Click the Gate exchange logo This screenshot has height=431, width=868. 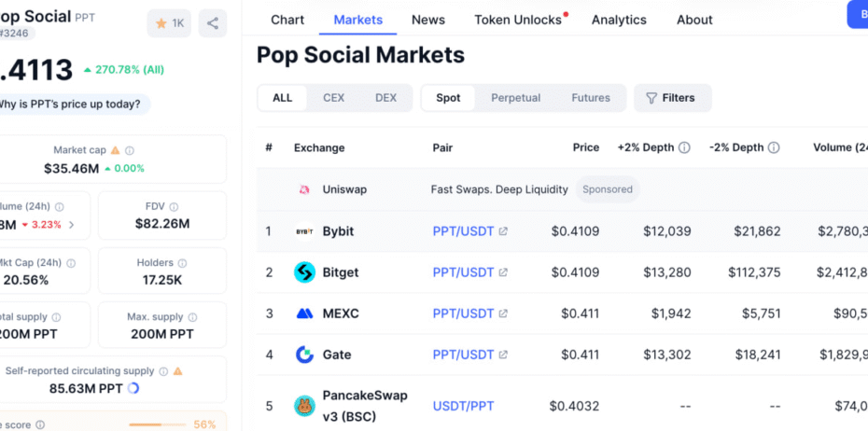[304, 355]
